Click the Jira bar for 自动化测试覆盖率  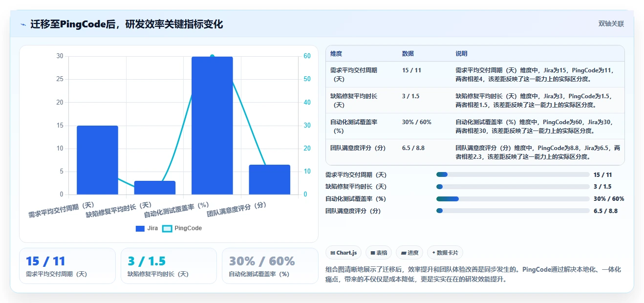(x=212, y=126)
